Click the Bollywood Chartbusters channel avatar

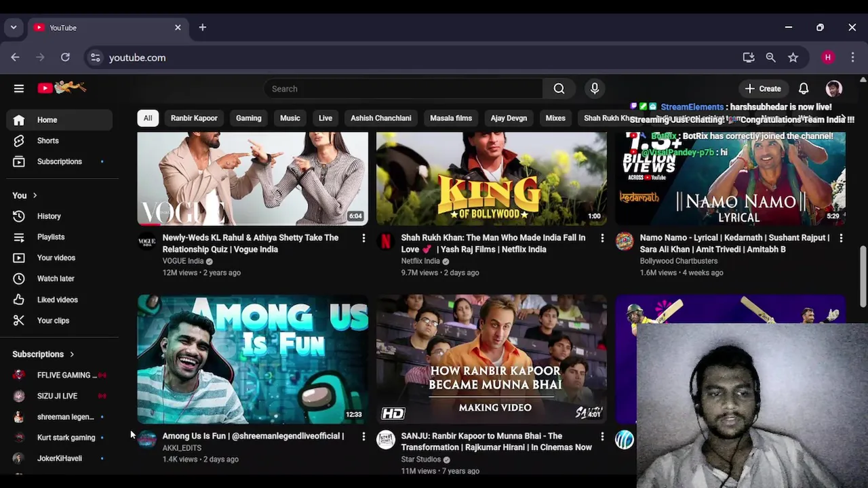click(x=625, y=241)
